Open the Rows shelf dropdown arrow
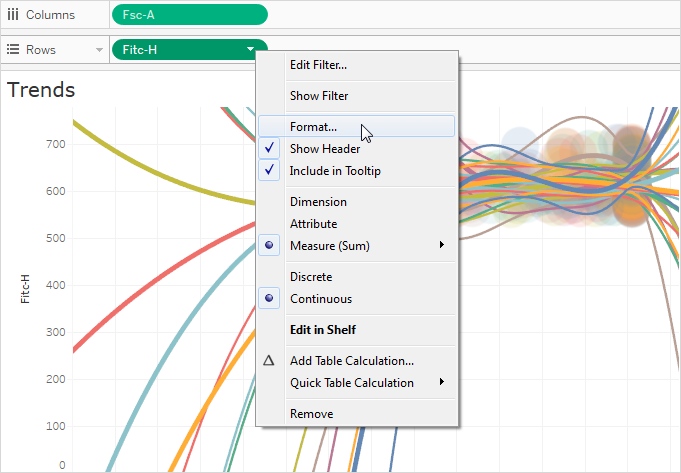681x473 pixels. [x=99, y=50]
